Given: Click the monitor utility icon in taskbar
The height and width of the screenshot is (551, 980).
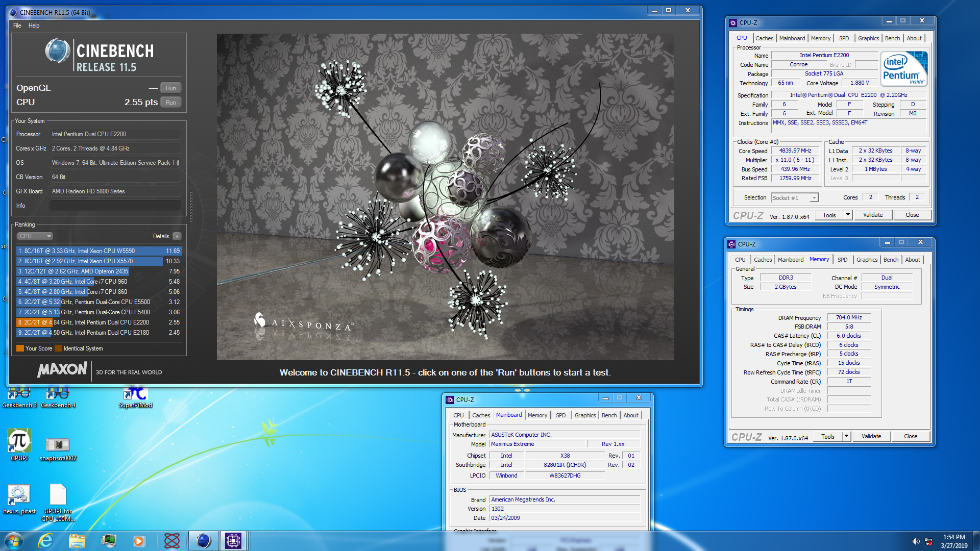Looking at the screenshot, I should 109,541.
